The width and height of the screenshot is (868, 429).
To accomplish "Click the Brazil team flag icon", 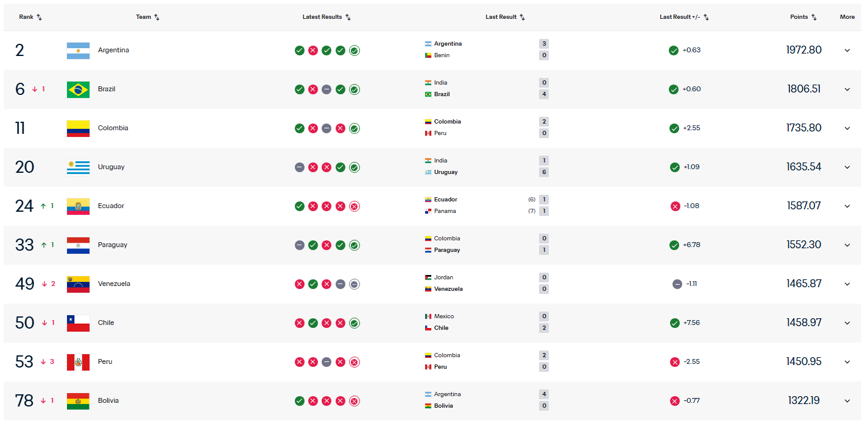I will (x=78, y=89).
